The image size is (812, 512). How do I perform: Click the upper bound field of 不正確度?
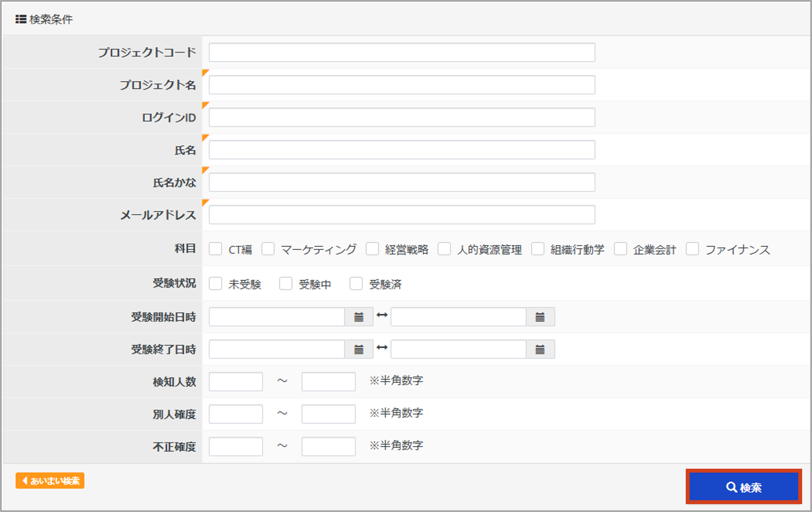click(328, 446)
